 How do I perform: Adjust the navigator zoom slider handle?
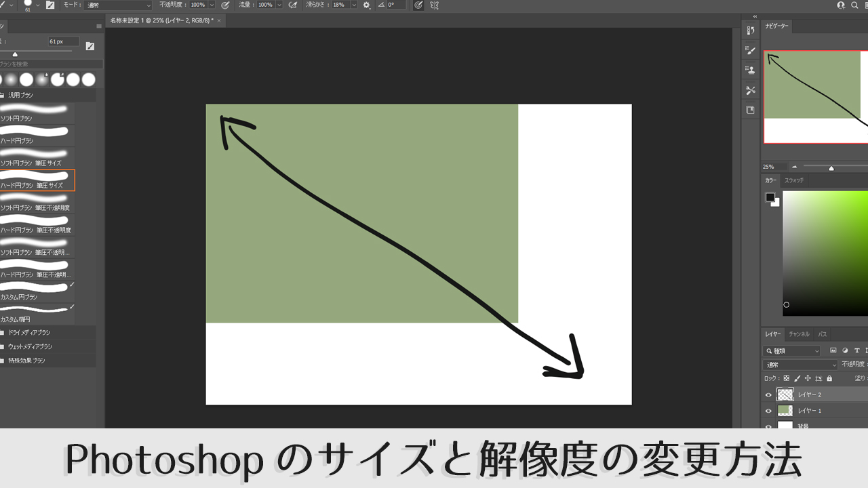click(831, 168)
